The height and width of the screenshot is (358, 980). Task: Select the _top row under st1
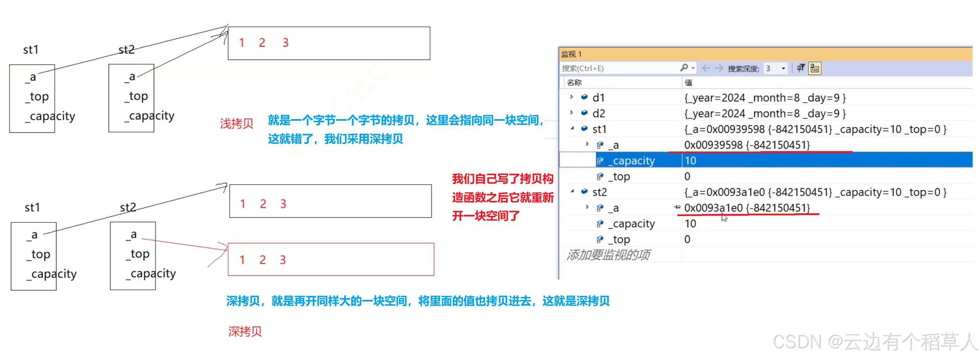[619, 177]
